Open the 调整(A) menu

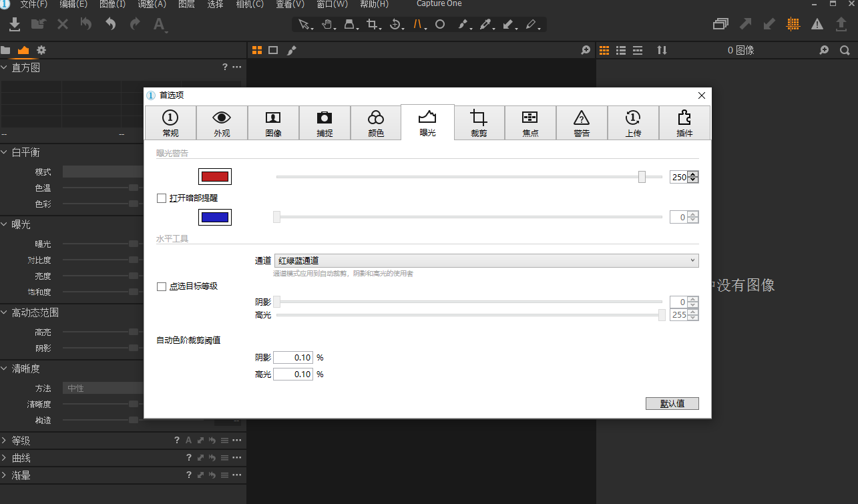[x=152, y=5]
